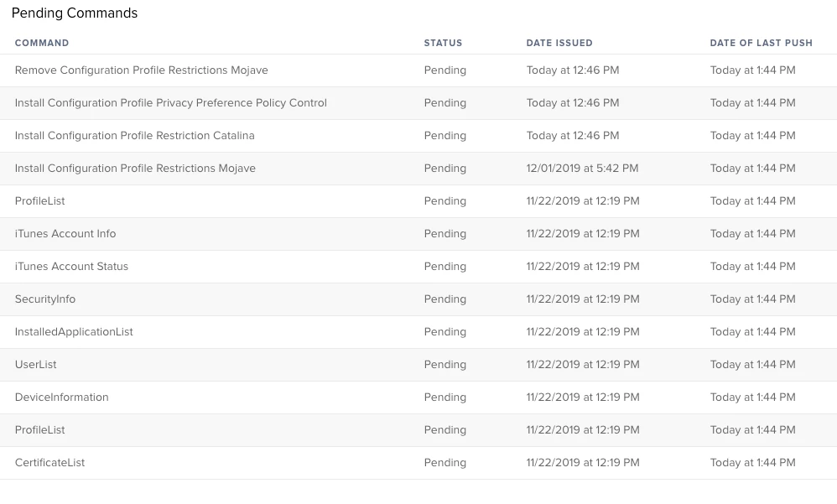Click Pending status of DeviceInformation row

coord(445,397)
